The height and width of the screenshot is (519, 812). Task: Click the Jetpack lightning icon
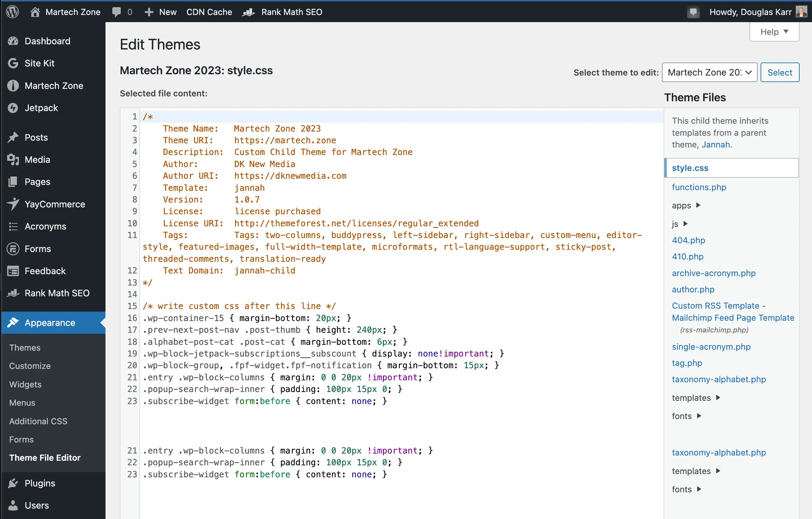click(13, 108)
